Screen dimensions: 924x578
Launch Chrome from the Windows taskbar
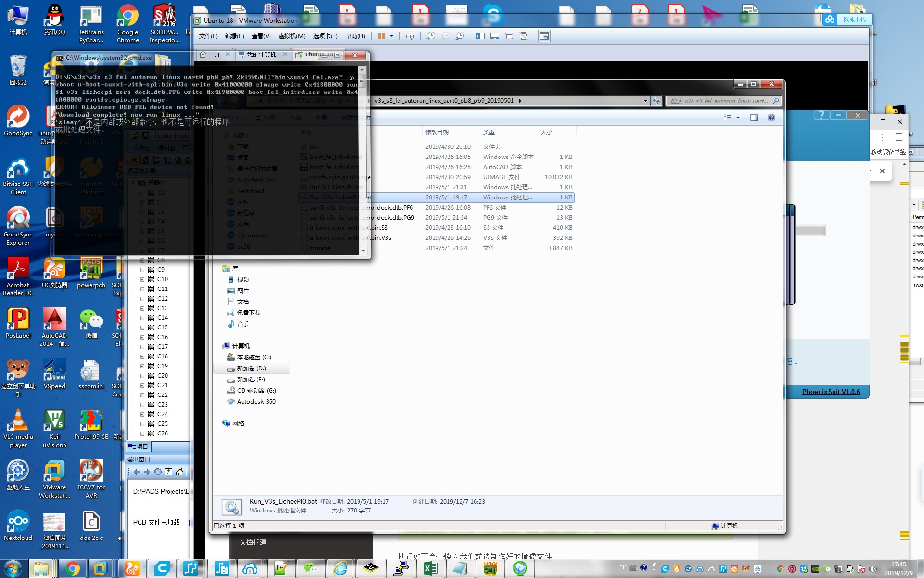click(73, 569)
